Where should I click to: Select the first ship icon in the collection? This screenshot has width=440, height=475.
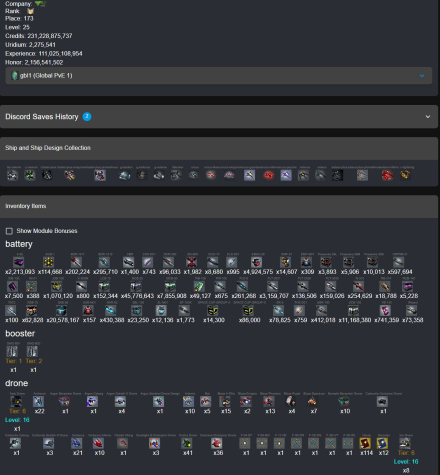[x=12, y=175]
